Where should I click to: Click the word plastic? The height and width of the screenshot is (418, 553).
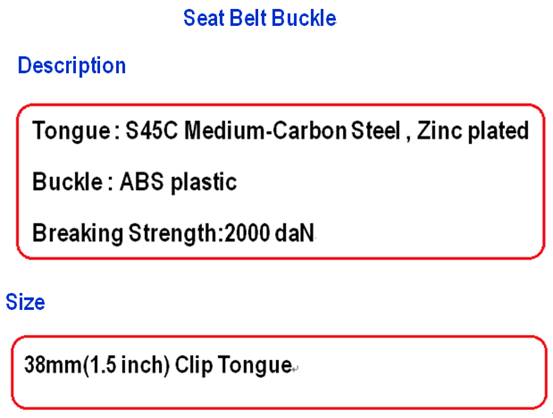(203, 183)
